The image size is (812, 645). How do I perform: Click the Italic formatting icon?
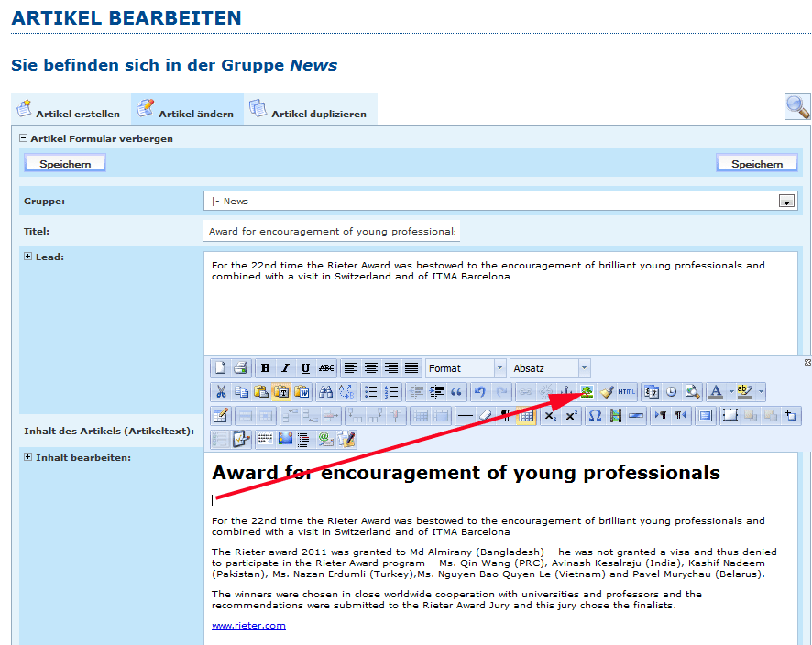click(x=285, y=368)
